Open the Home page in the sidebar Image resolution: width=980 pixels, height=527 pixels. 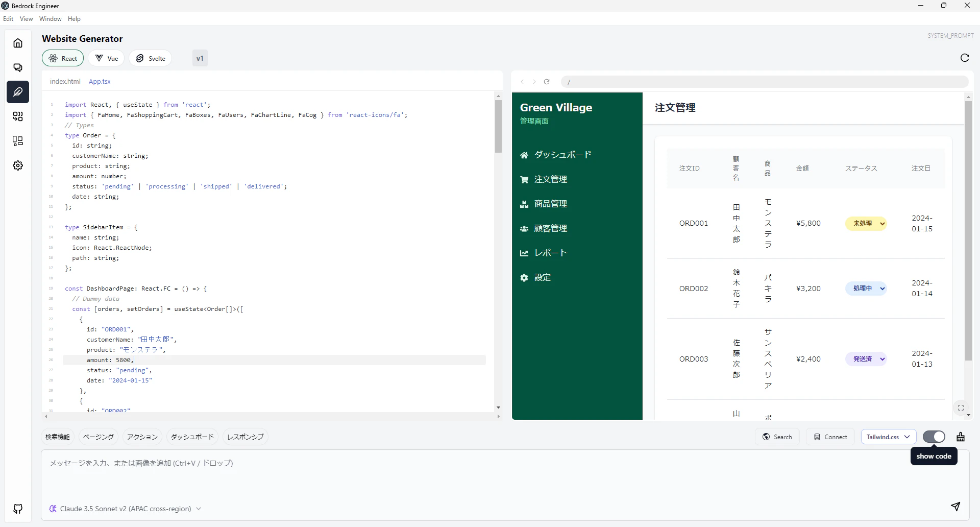(x=18, y=43)
